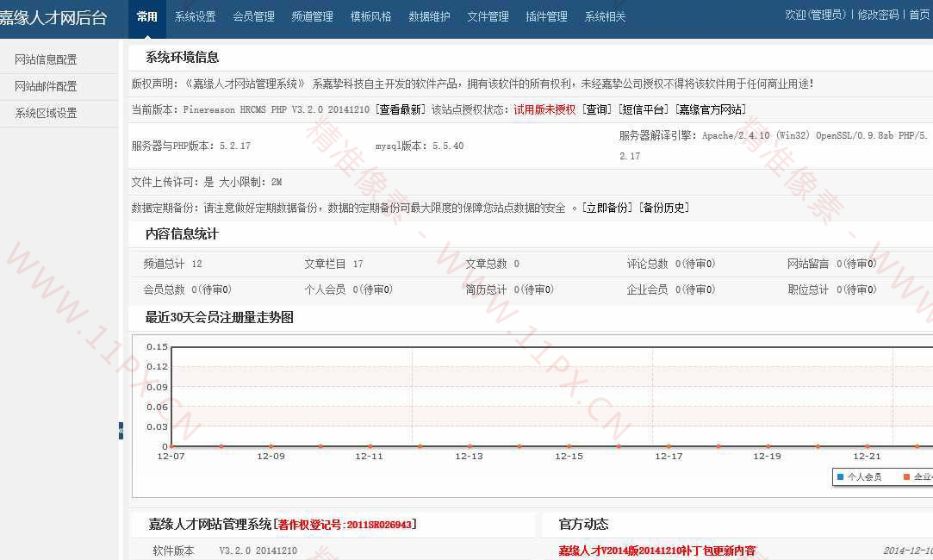933x560 pixels.
Task: Click the red 试用版未授权 status text
Action: (x=544, y=109)
